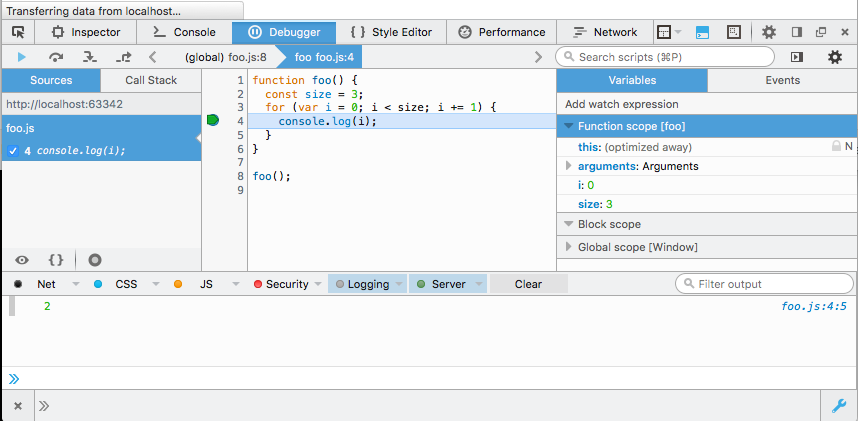The image size is (858, 421).
Task: Uncheck the console.log(i) breakpoint checkbox
Action: 13,151
